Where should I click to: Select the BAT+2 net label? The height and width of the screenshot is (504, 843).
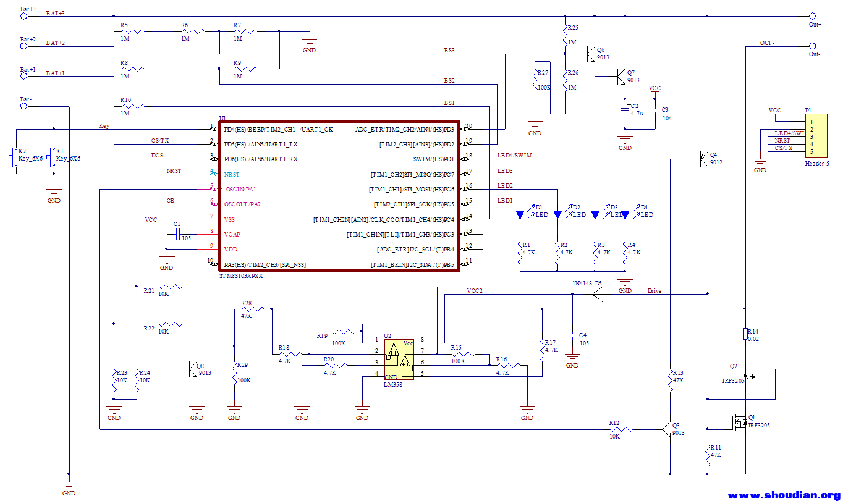tap(55, 43)
